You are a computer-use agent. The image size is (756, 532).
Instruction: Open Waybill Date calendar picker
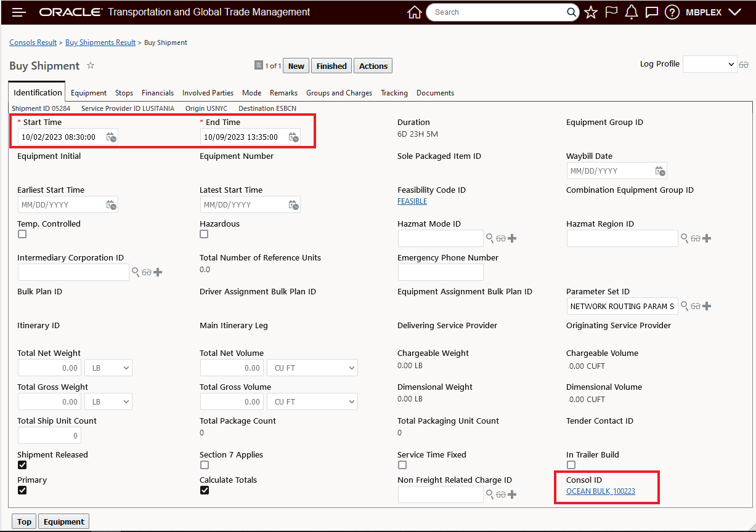[x=660, y=171]
